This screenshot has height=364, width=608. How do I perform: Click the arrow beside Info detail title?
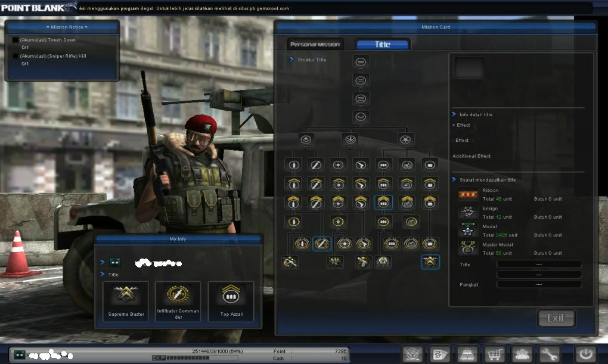pyautogui.click(x=454, y=114)
